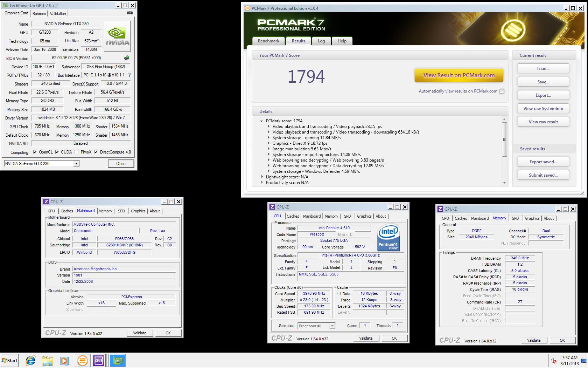588x368 pixels.
Task: Click View raw SystemInfo button
Action: (543, 109)
